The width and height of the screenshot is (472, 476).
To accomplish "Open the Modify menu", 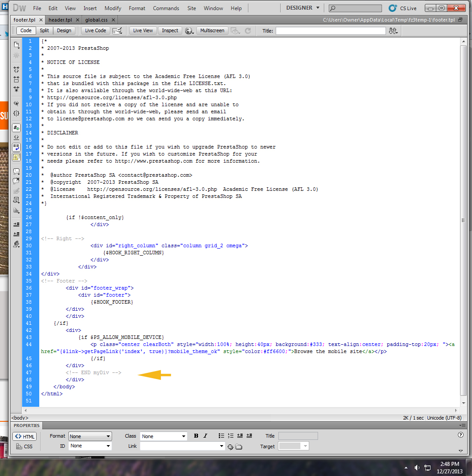I will pos(113,8).
